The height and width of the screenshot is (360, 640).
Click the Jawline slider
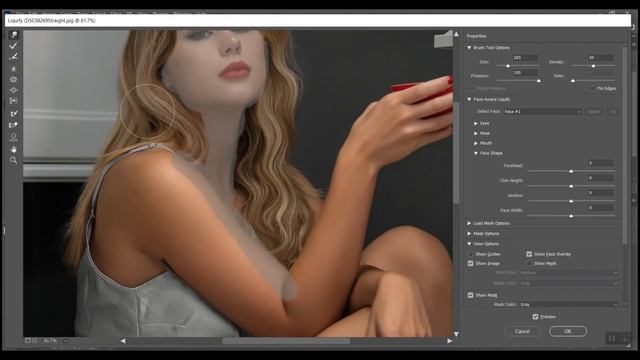coord(571,201)
